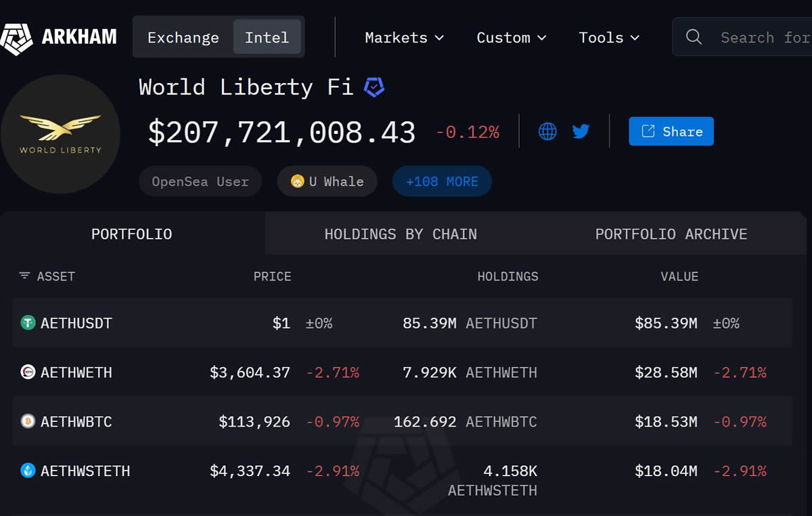Open the Portfolio Archive tab
This screenshot has height=516, width=812.
coord(671,234)
